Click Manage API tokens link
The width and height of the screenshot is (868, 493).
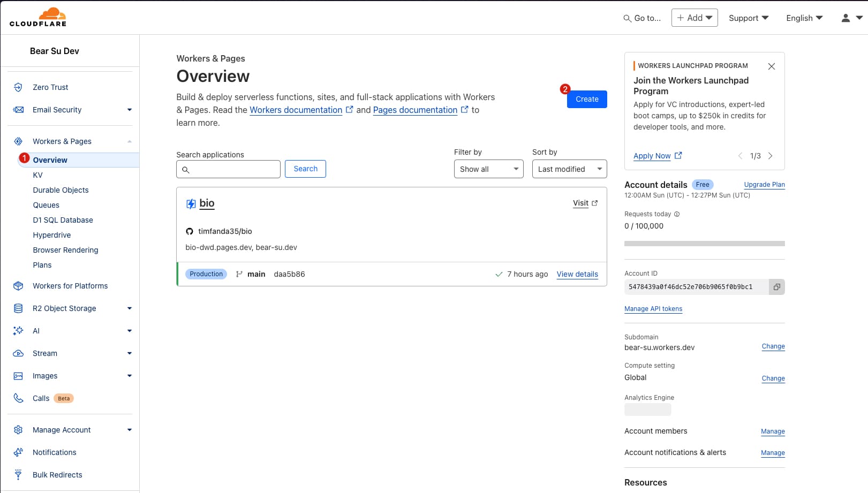(653, 309)
